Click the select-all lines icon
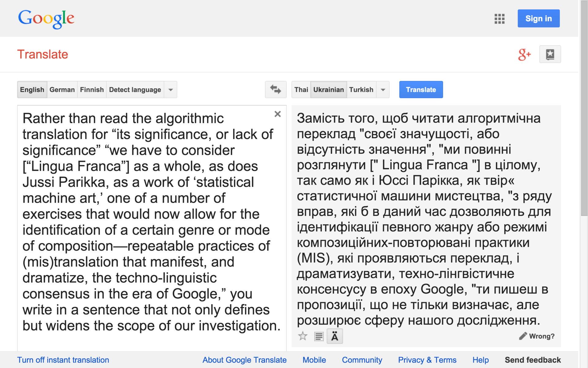588x368 pixels. coord(319,336)
